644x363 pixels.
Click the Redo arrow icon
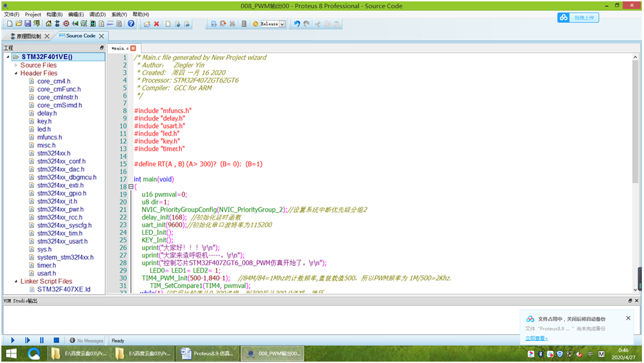307,24
